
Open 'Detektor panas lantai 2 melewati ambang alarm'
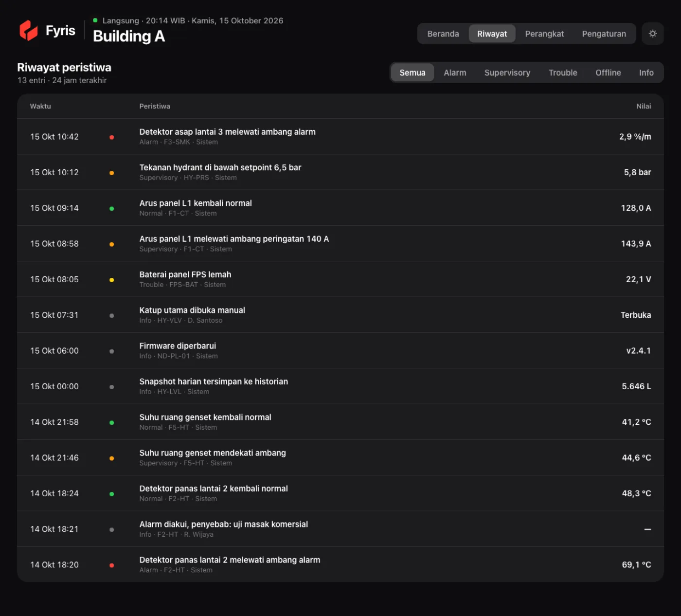pos(340,564)
